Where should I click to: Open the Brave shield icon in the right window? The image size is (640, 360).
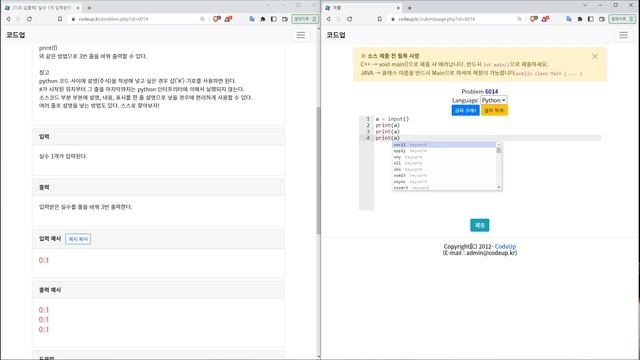pos(533,19)
